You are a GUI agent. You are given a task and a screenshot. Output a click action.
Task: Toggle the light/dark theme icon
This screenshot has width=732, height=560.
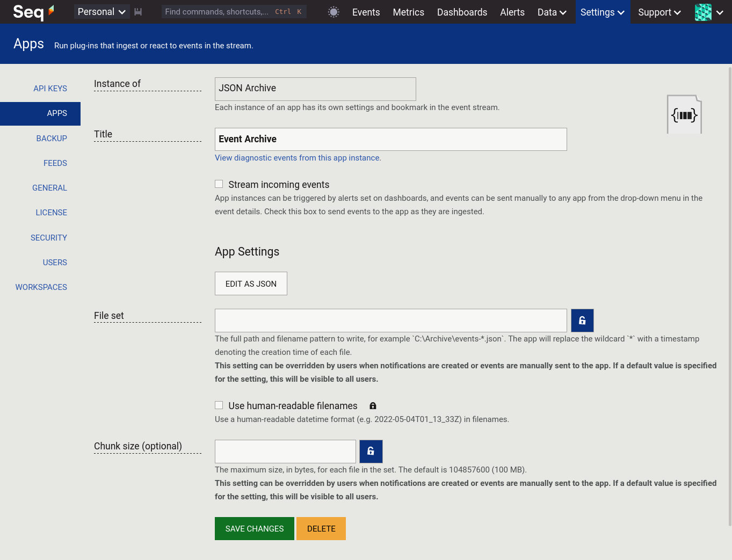334,12
